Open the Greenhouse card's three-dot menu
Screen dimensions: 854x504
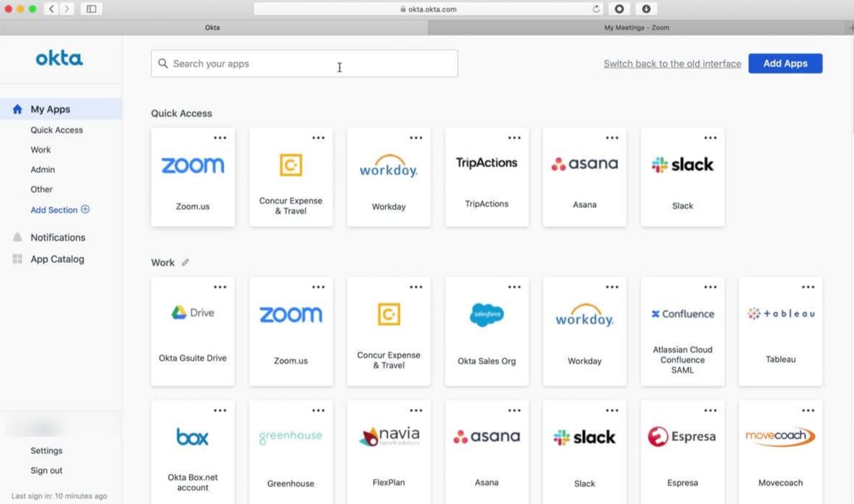coord(318,411)
